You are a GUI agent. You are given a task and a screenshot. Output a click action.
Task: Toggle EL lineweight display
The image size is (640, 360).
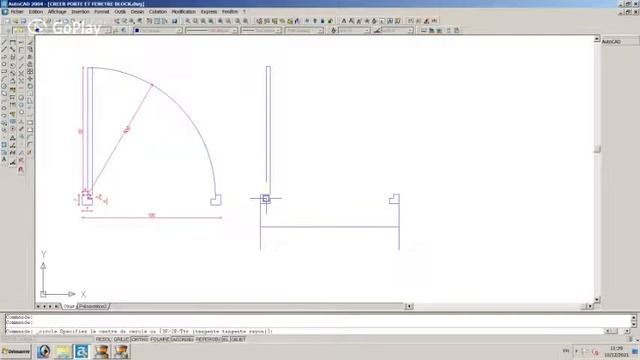[226, 340]
